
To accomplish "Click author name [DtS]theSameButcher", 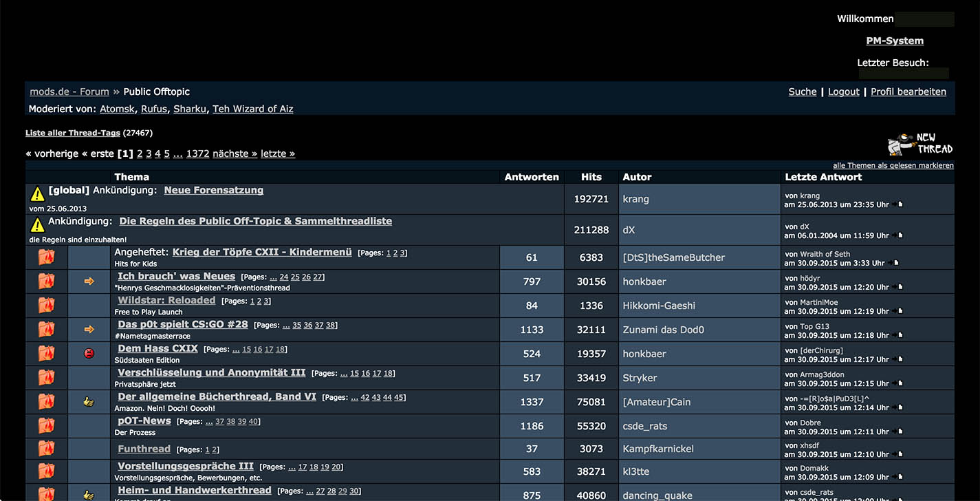I will click(674, 257).
